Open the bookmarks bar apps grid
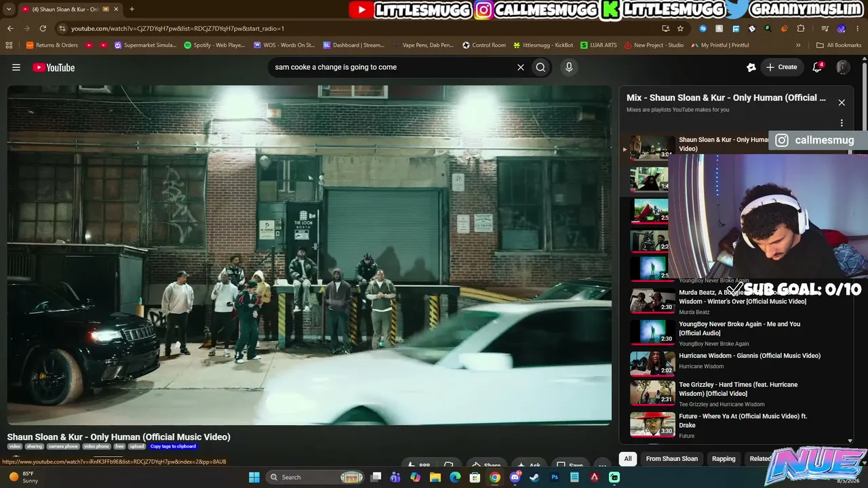Screen dimensions: 868x488 [9, 45]
